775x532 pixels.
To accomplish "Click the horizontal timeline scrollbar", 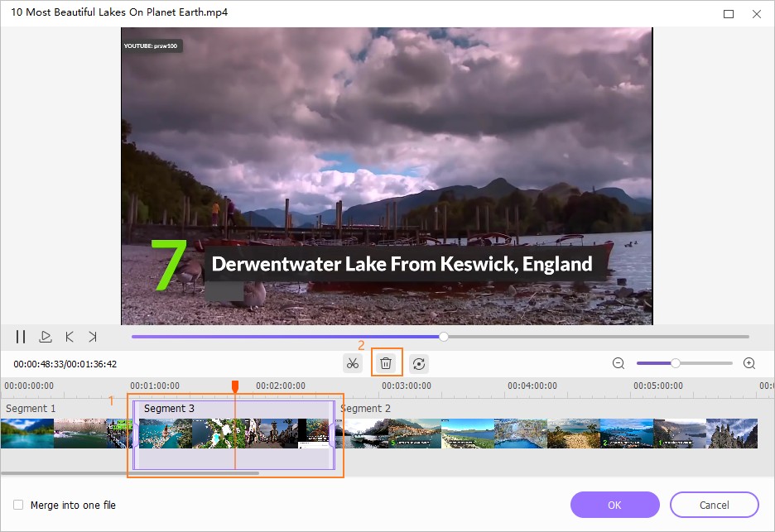I will [132, 473].
